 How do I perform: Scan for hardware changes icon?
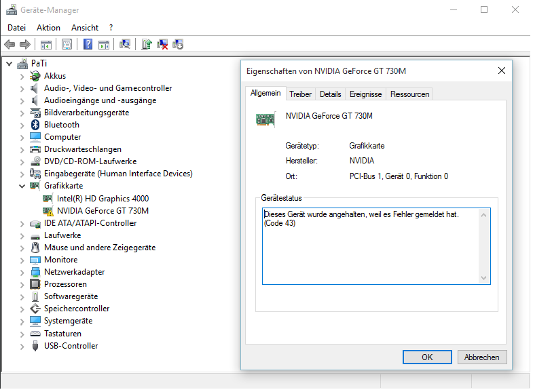[125, 44]
